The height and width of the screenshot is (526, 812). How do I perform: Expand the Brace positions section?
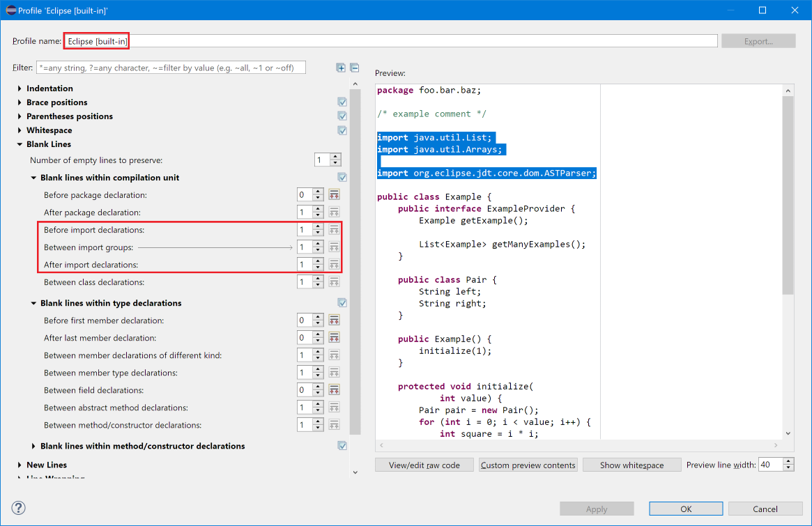(x=20, y=102)
